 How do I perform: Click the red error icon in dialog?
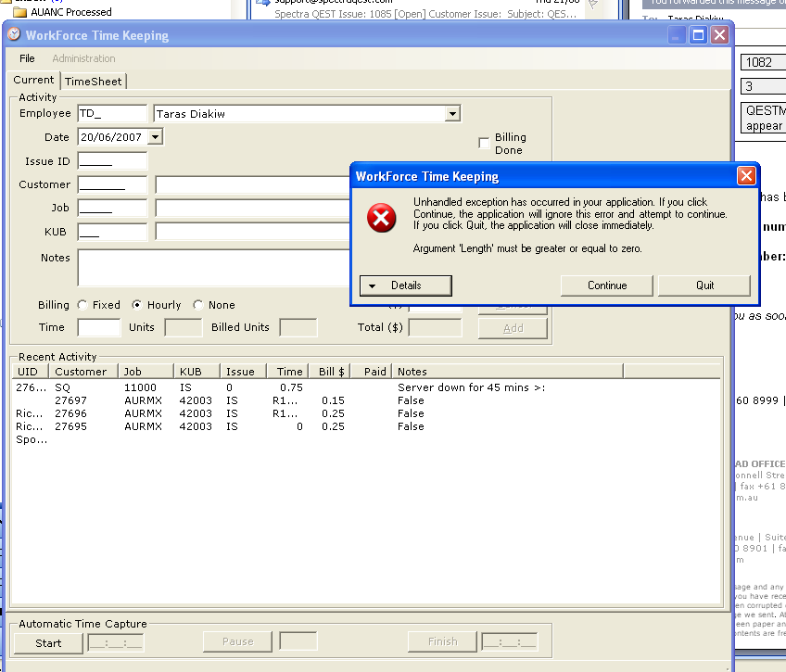pyautogui.click(x=381, y=220)
